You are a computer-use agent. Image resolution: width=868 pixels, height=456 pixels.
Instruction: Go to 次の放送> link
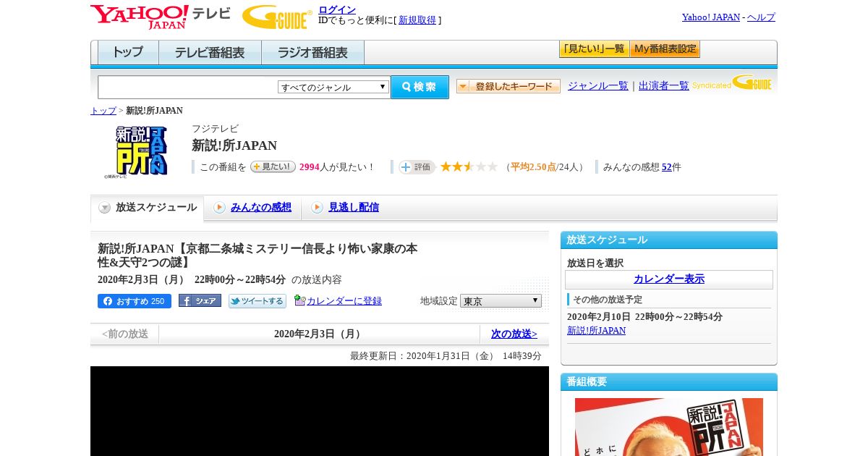tap(514, 334)
